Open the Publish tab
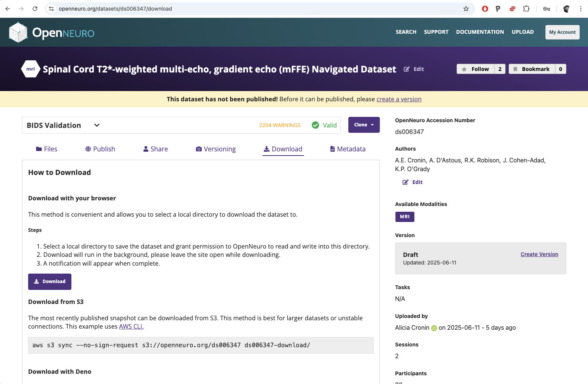 (100, 149)
